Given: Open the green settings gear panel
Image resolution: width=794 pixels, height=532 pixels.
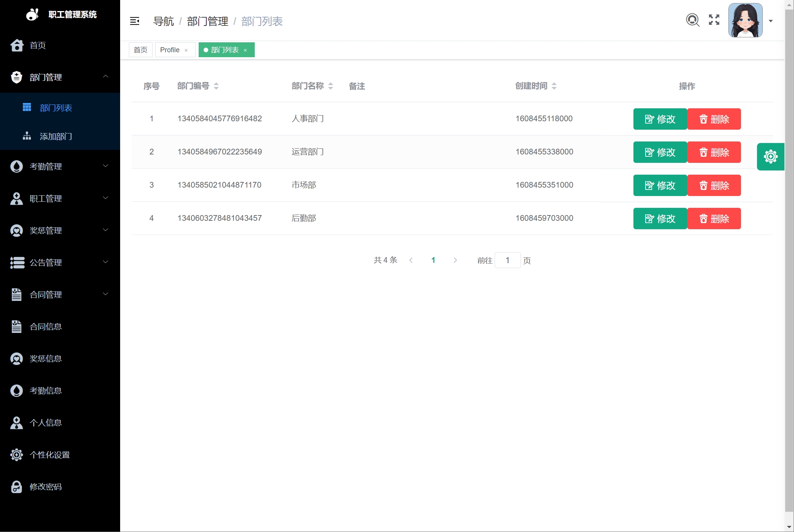Looking at the screenshot, I should click(x=770, y=157).
